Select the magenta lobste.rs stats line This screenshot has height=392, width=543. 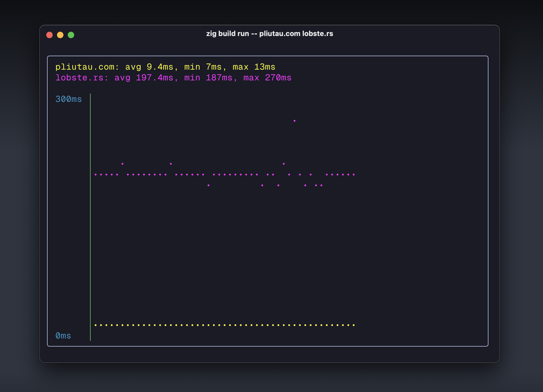pos(173,78)
